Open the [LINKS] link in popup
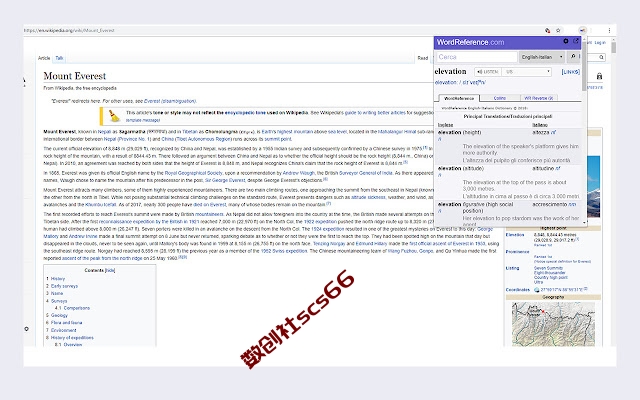 [570, 72]
